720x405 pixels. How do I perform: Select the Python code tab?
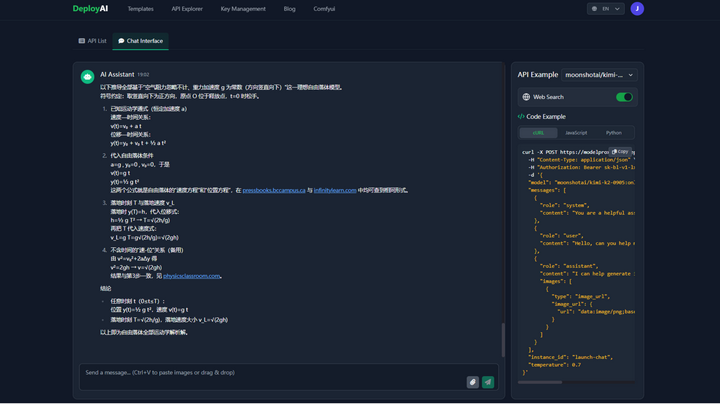[613, 133]
